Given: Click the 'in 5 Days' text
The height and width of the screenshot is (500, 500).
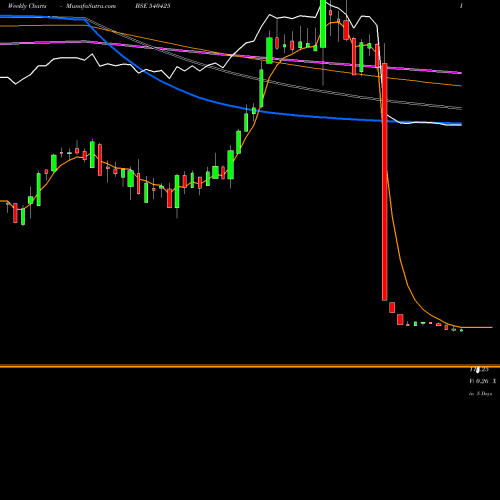Looking at the screenshot, I should 480,394.
